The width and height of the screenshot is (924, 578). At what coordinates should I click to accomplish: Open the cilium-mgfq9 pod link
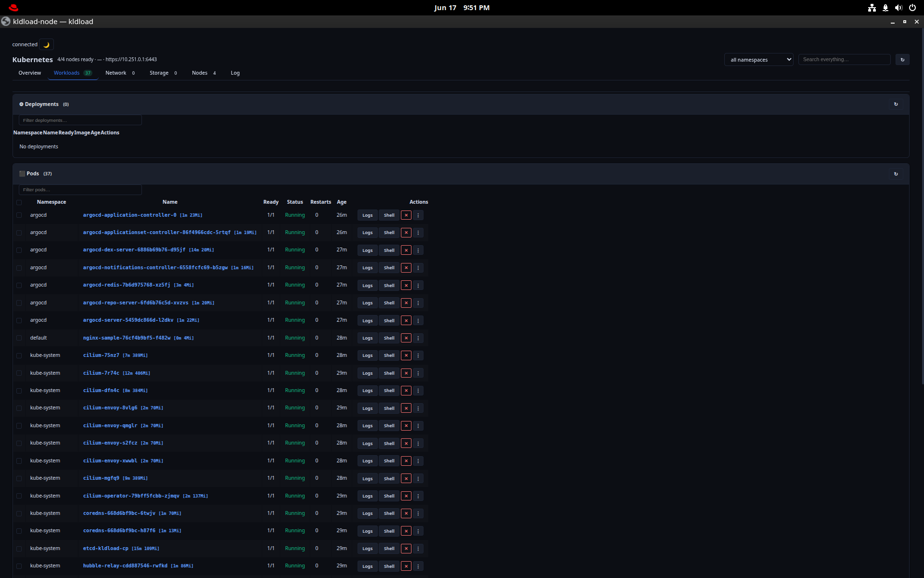101,478
